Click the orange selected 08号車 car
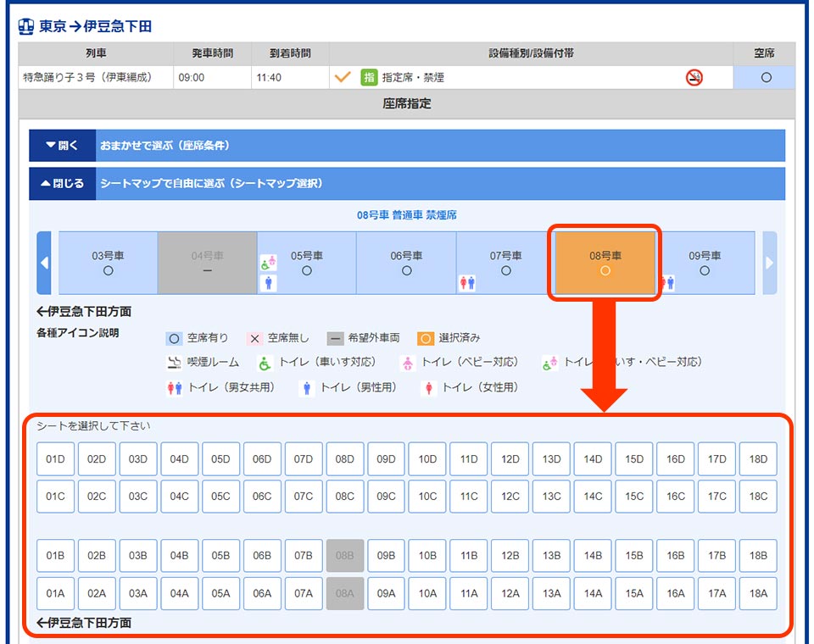The image size is (814, 644). 605,263
